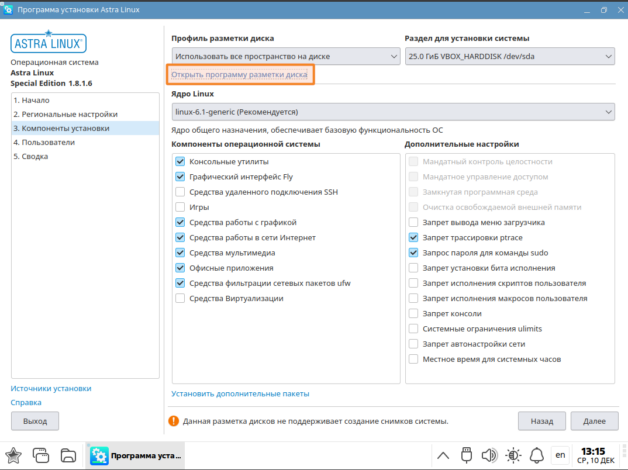This screenshot has height=470, width=628.
Task: Go to step '4. Пользователи'
Action: (85, 142)
